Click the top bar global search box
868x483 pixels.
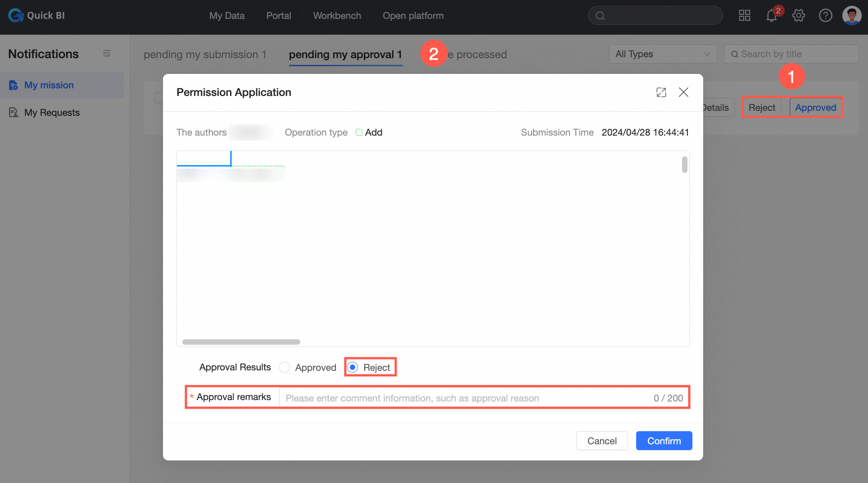click(x=655, y=16)
